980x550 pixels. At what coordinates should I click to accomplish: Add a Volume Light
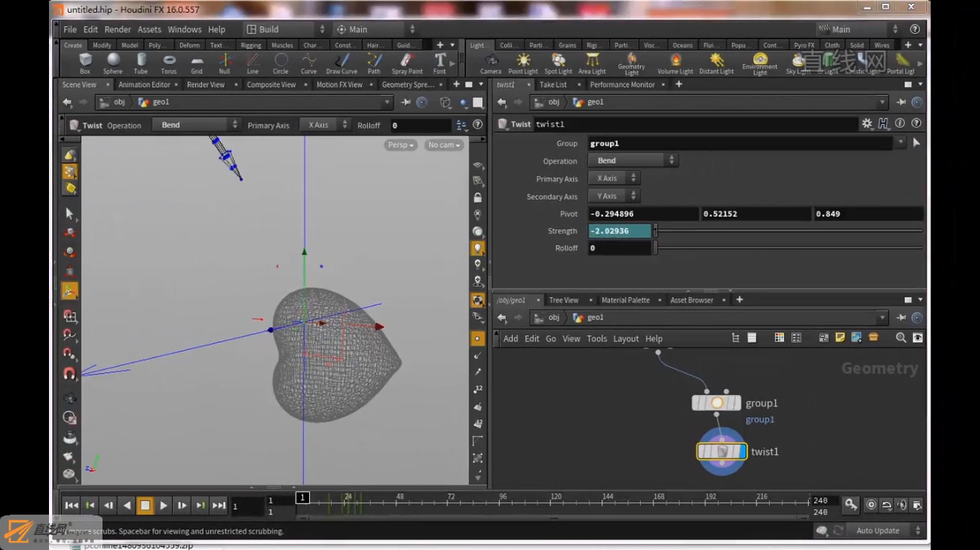[675, 63]
